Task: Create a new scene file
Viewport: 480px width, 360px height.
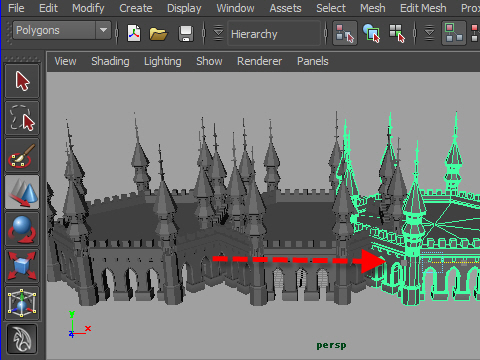Action: click(134, 33)
